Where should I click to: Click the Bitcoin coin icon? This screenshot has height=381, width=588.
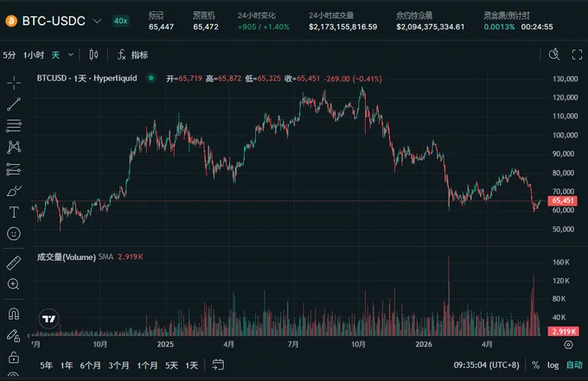tap(11, 21)
